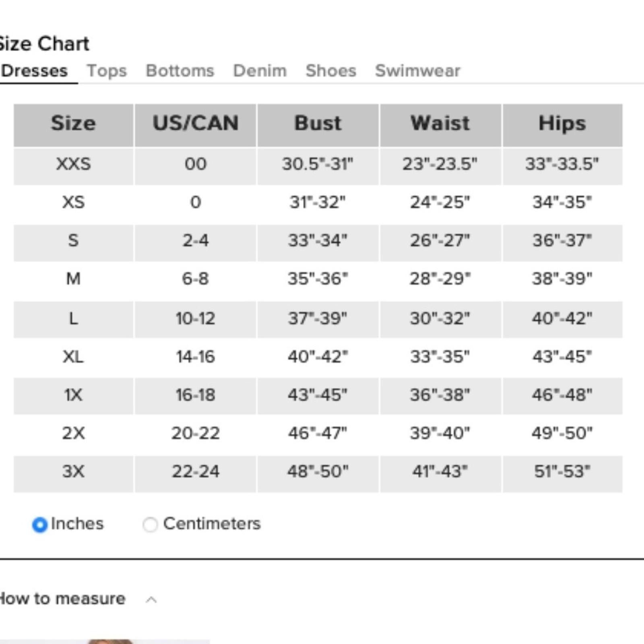644x644 pixels.
Task: Select the Dresses tab
Action: click(34, 71)
